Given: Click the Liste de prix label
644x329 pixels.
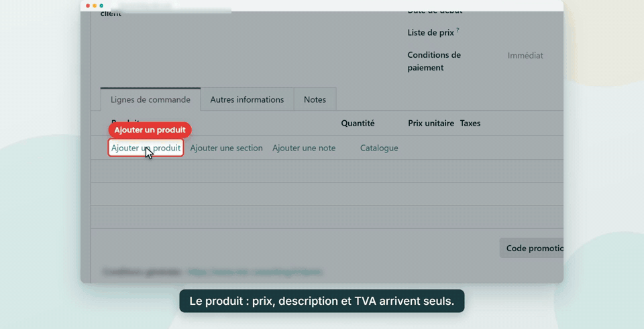Looking at the screenshot, I should 431,33.
